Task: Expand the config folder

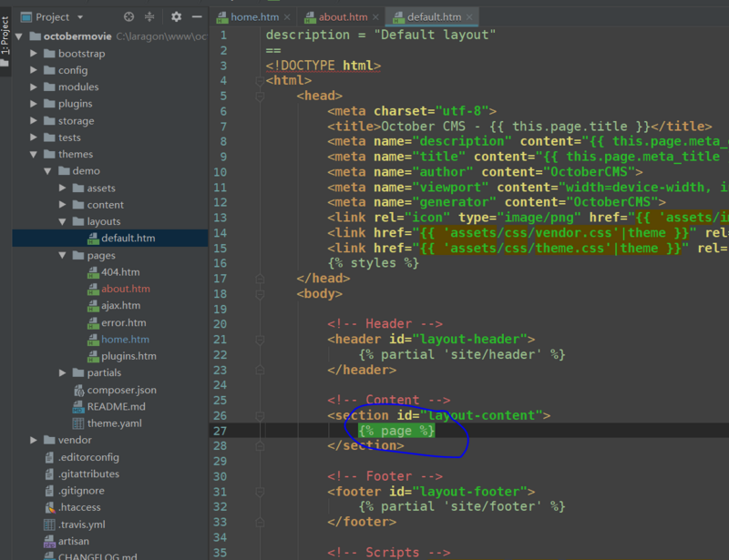Action: coord(34,70)
